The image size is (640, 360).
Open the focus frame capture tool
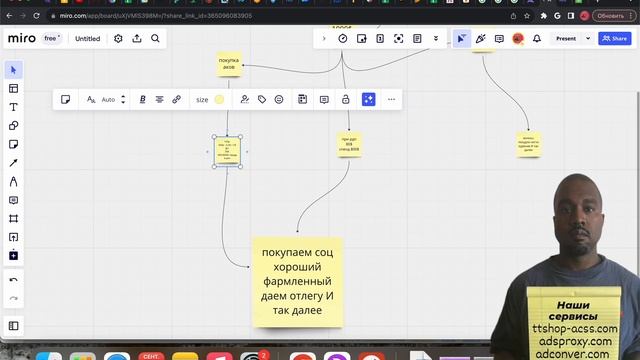(399, 39)
